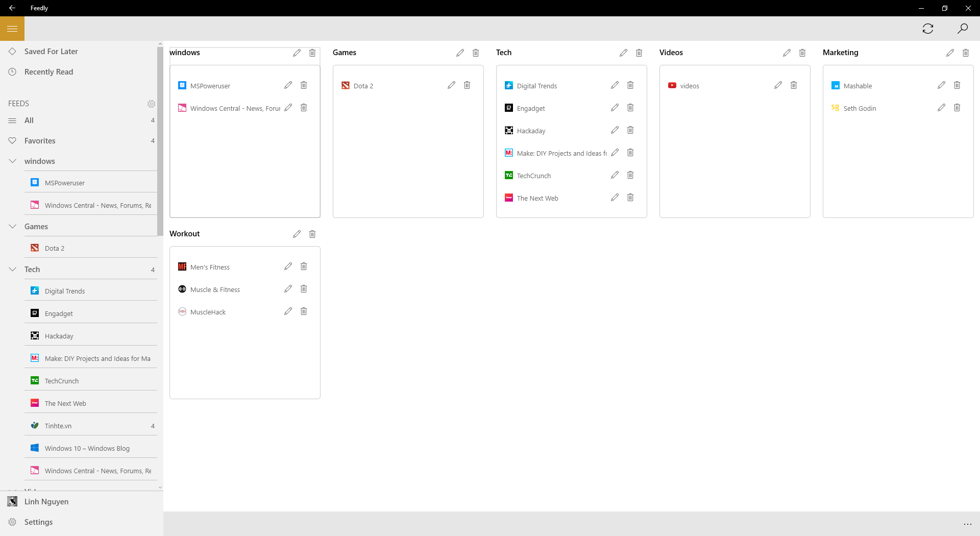
Task: Delete the Games category
Action: coord(476,53)
